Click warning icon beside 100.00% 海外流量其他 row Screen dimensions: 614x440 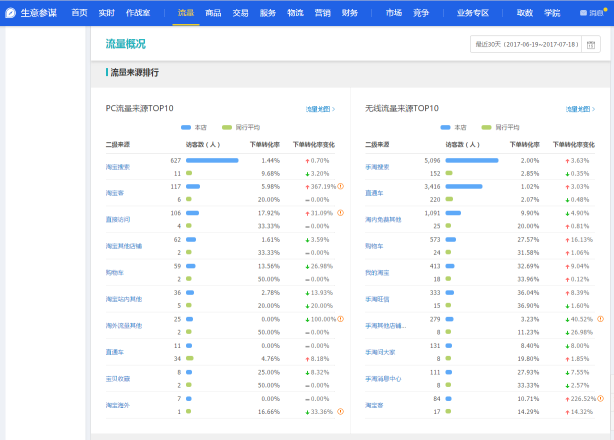pyautogui.click(x=341, y=319)
